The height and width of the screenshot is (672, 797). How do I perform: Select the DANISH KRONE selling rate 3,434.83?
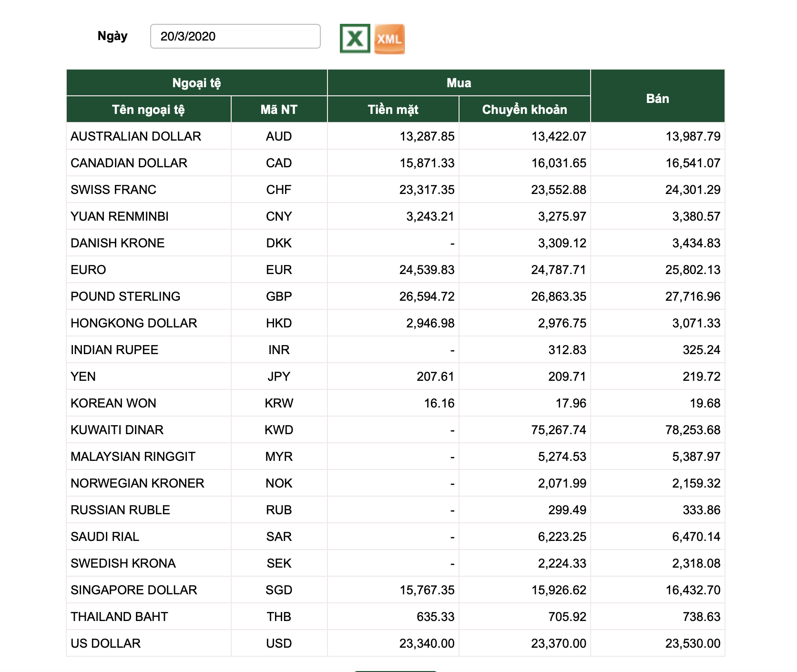[696, 243]
